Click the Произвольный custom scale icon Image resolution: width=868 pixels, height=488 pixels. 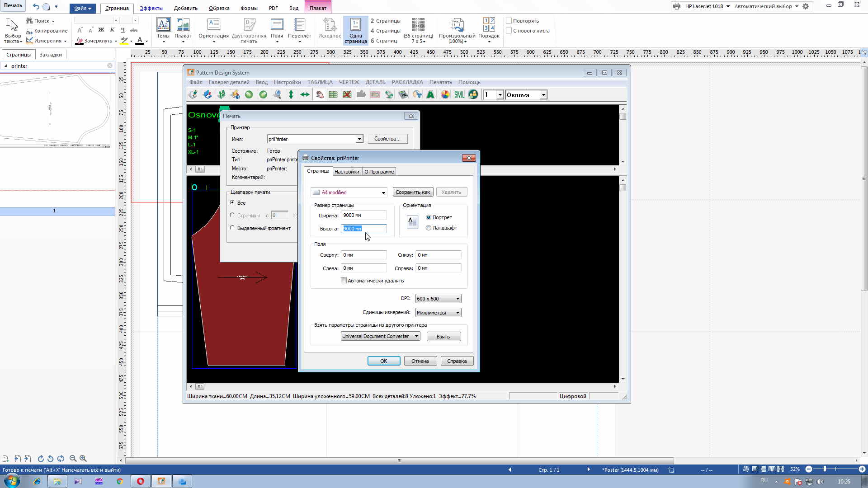(457, 25)
